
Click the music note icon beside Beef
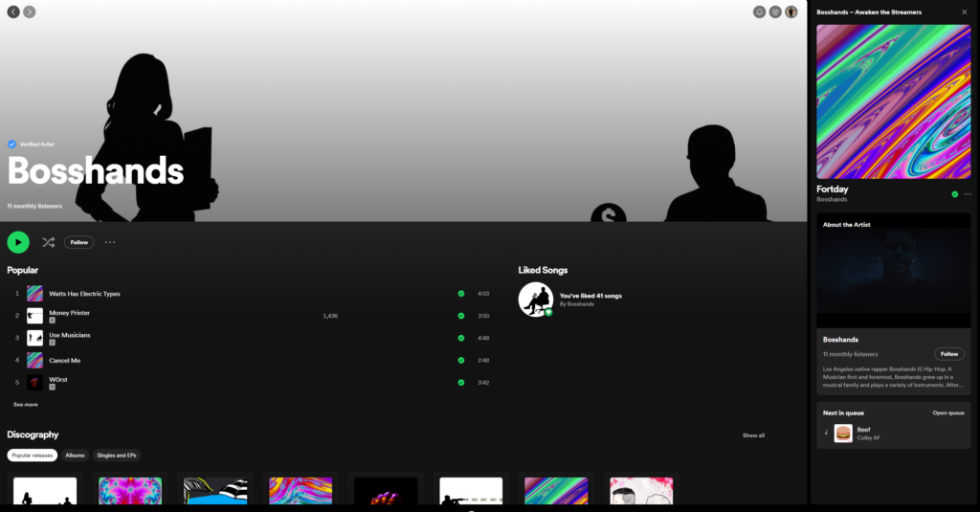click(x=826, y=433)
